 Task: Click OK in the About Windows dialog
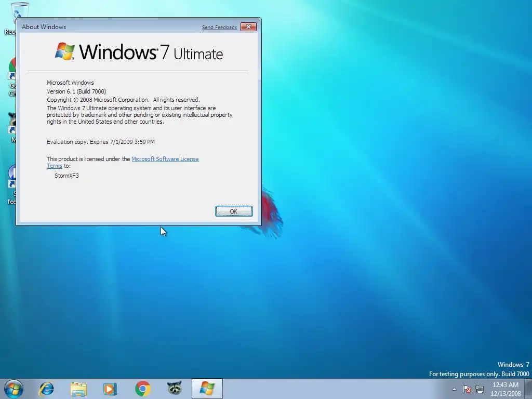click(234, 211)
